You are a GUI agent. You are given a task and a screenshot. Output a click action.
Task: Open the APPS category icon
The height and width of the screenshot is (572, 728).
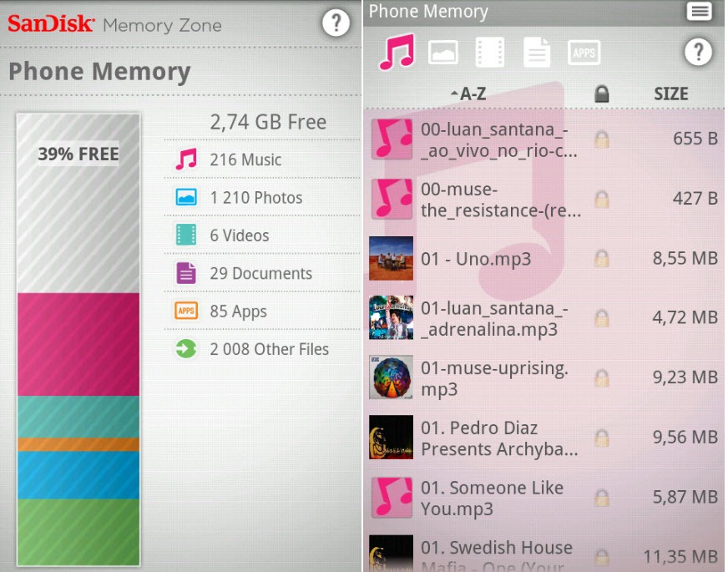click(584, 53)
